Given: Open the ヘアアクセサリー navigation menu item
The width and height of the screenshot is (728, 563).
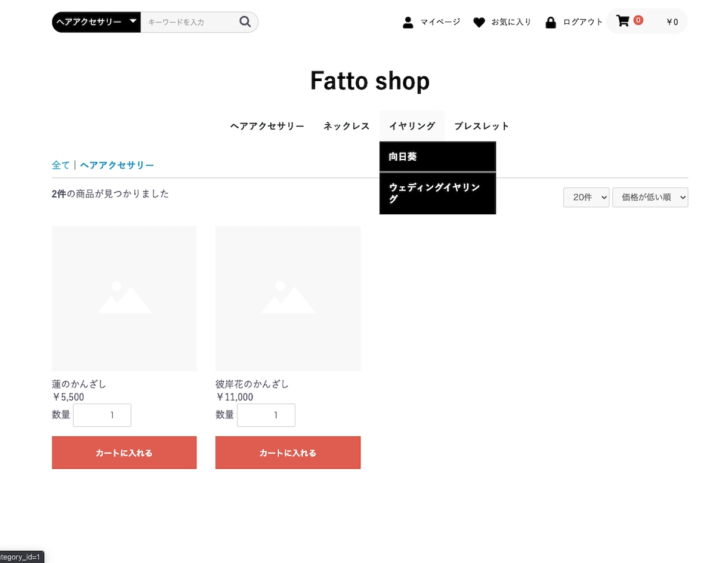Looking at the screenshot, I should [267, 126].
